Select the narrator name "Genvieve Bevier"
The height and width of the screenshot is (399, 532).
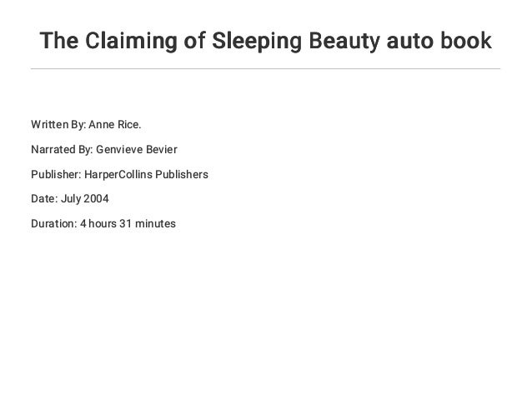point(137,149)
